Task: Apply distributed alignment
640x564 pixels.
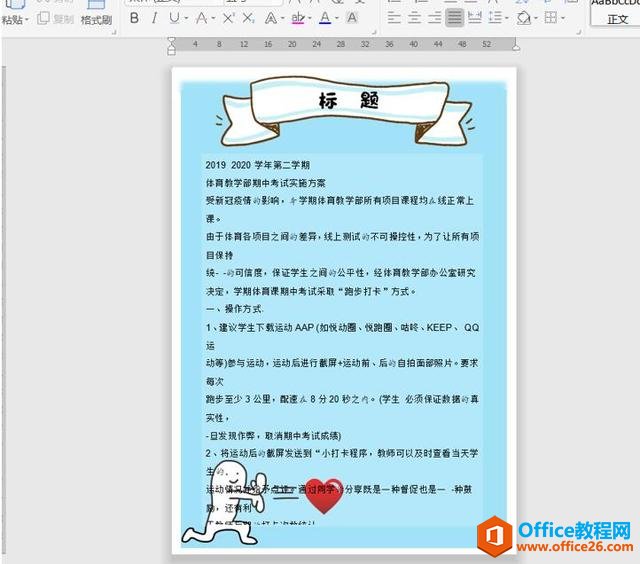Action: coord(475,18)
